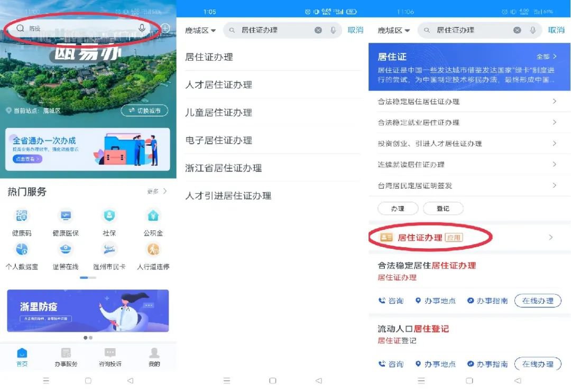
Task: Open the 连续就读居住证办理 row
Action: [466, 164]
